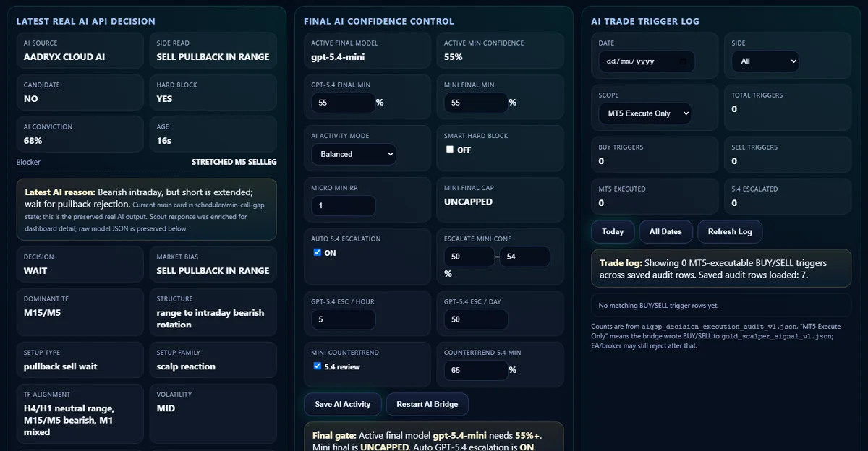The height and width of the screenshot is (451, 868).
Task: Click the Restart AI Bridge button
Action: click(x=427, y=404)
